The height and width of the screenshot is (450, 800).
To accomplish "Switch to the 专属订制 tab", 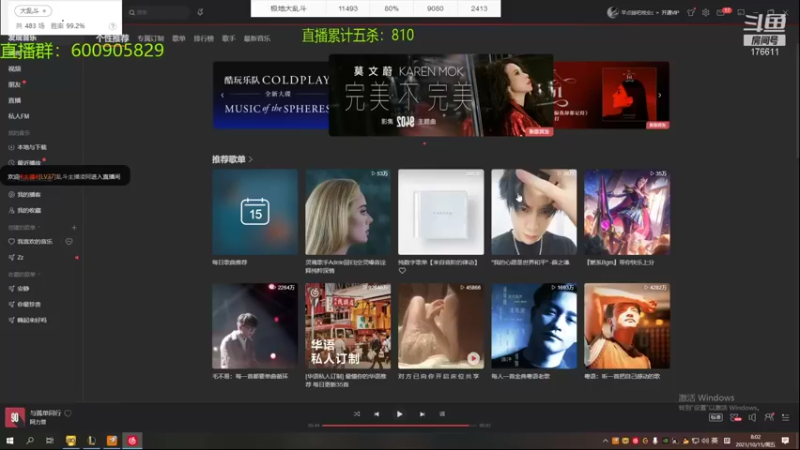I will click(151, 38).
